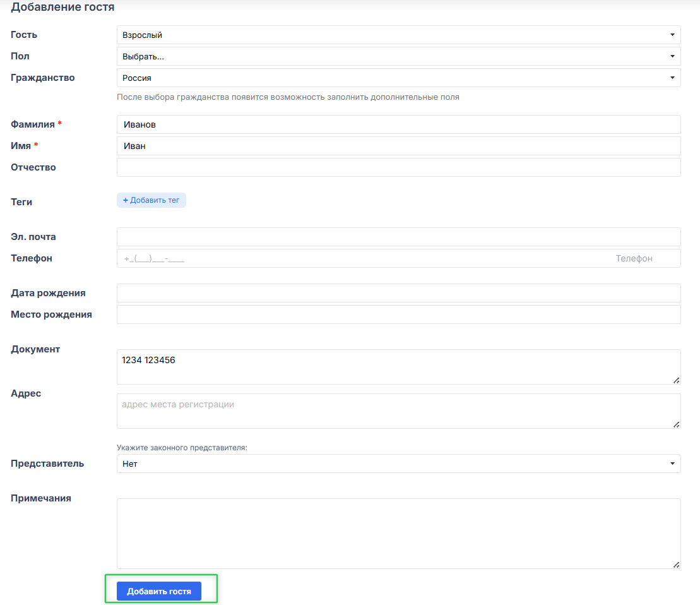Viewport: 700px width, 605px height.
Task: Click the Место рождения input field
Action: click(398, 314)
